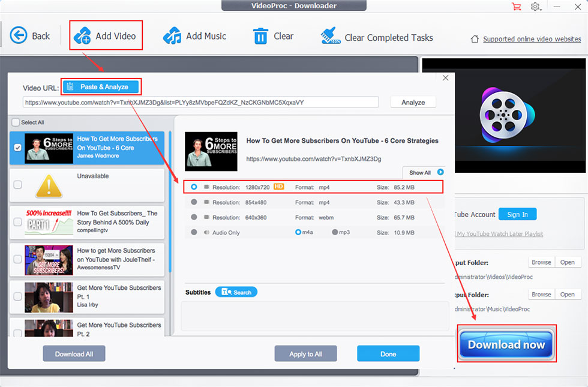This screenshot has width=588, height=387.
Task: Click inside the Video URL field
Action: [200, 103]
